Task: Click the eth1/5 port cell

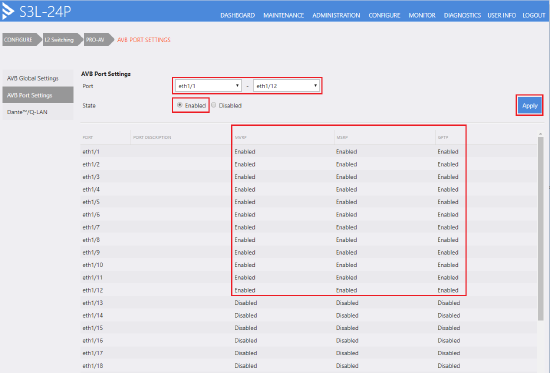Action: (91, 202)
